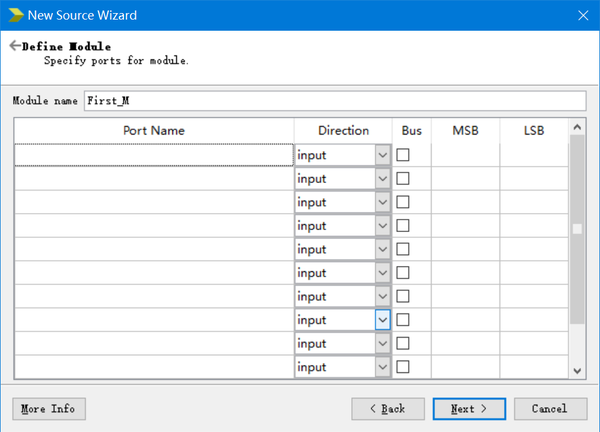Image resolution: width=600 pixels, height=432 pixels.
Task: Go to previous step with Back
Action: 387,408
